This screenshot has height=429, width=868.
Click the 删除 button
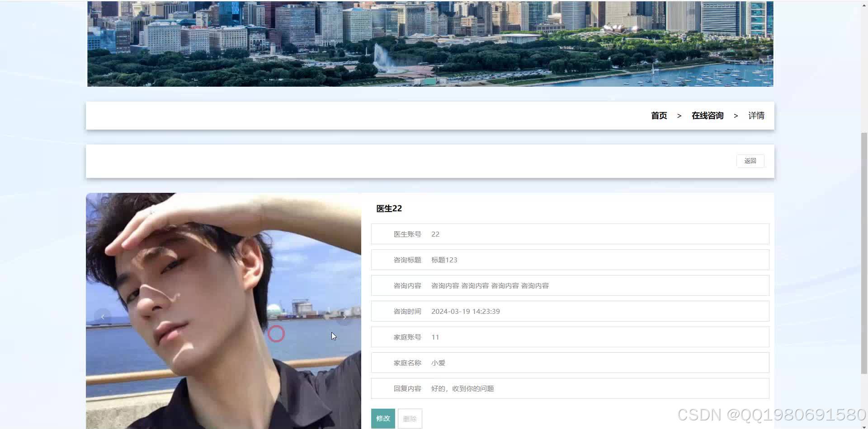pos(410,419)
